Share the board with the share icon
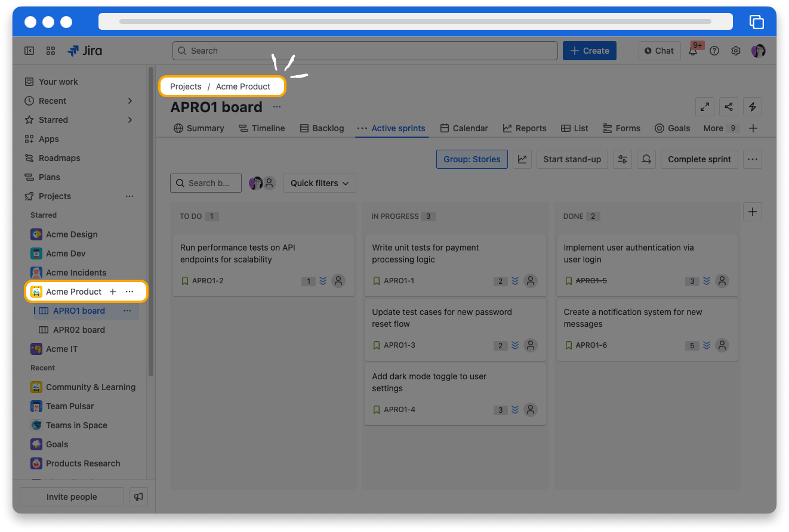 pyautogui.click(x=729, y=107)
